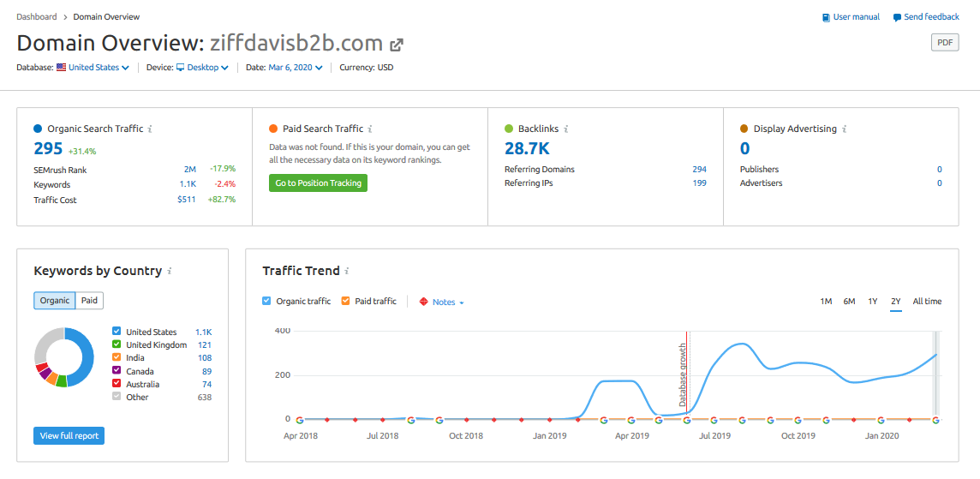The height and width of the screenshot is (479, 980).
Task: Open external link icon beside ziffdavisb2b.com
Action: click(397, 45)
